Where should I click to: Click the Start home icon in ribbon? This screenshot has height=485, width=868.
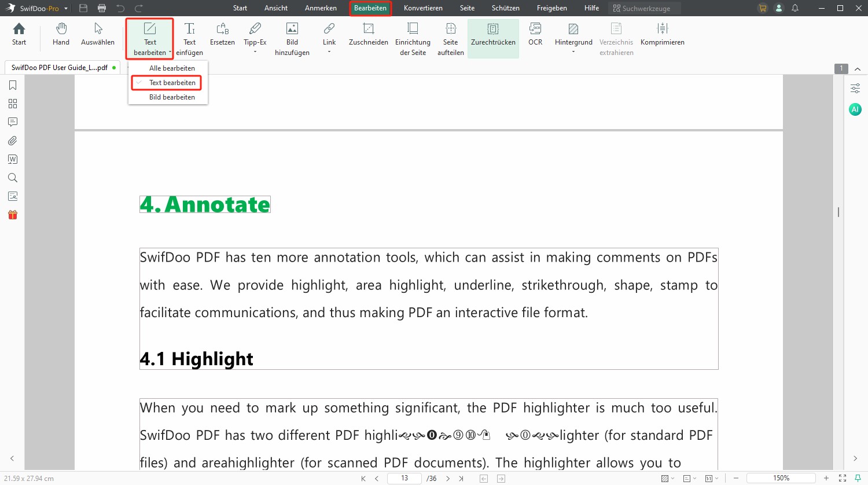(19, 35)
